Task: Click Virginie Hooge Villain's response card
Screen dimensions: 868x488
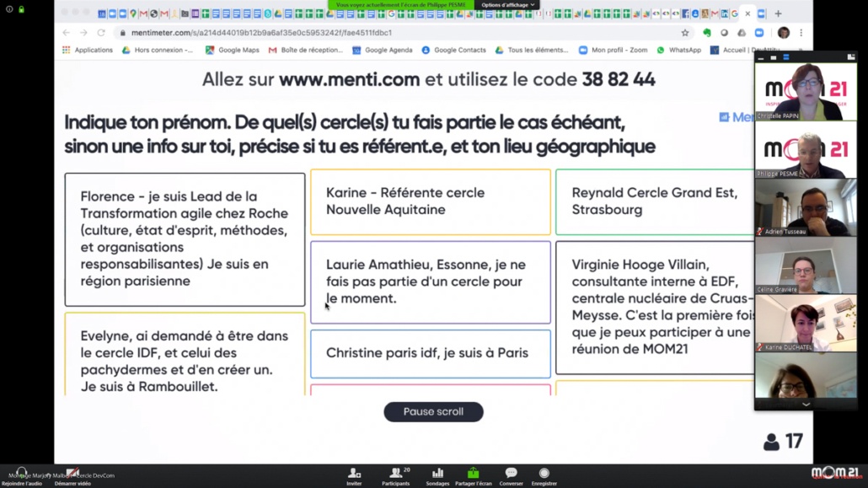Action: click(x=656, y=308)
